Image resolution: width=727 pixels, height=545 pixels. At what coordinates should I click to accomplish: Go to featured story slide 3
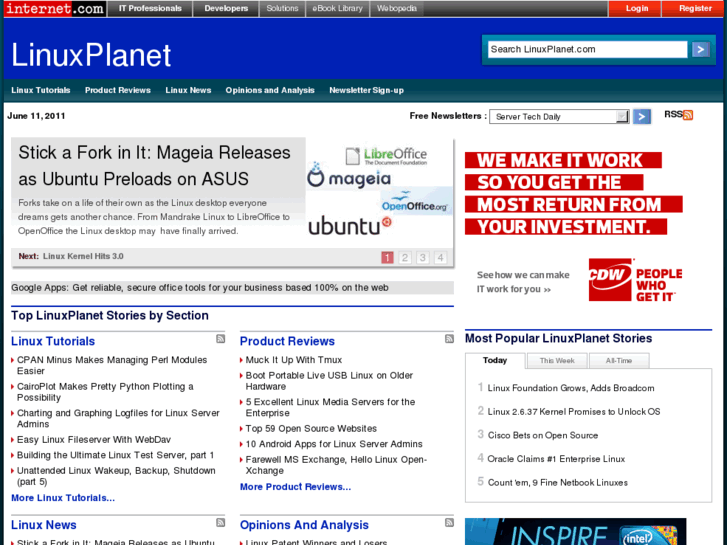(422, 257)
